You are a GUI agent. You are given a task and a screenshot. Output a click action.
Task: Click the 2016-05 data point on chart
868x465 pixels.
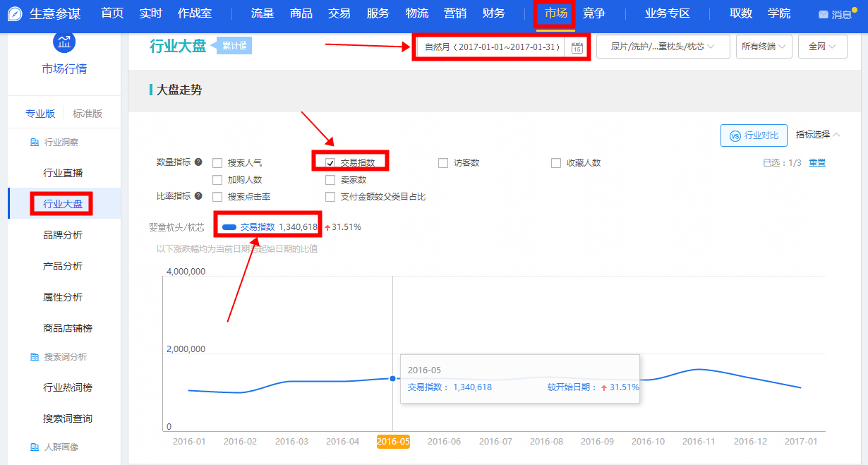pos(392,378)
